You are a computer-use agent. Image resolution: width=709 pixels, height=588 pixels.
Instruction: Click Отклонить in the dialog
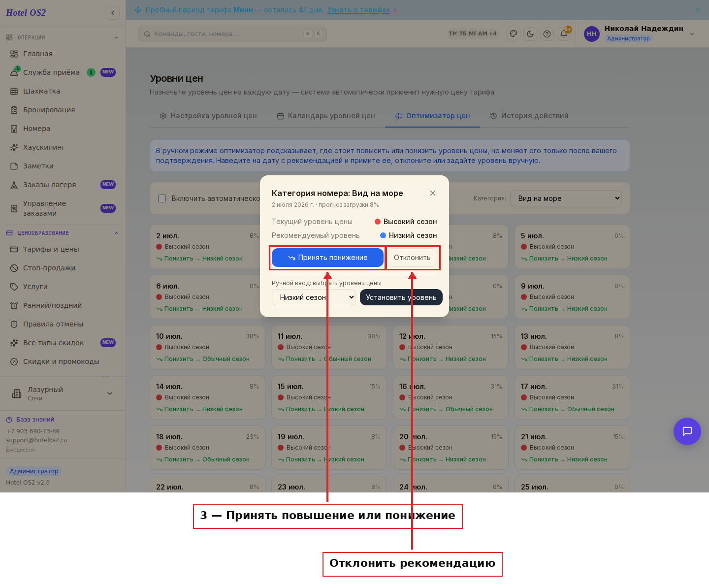point(412,258)
